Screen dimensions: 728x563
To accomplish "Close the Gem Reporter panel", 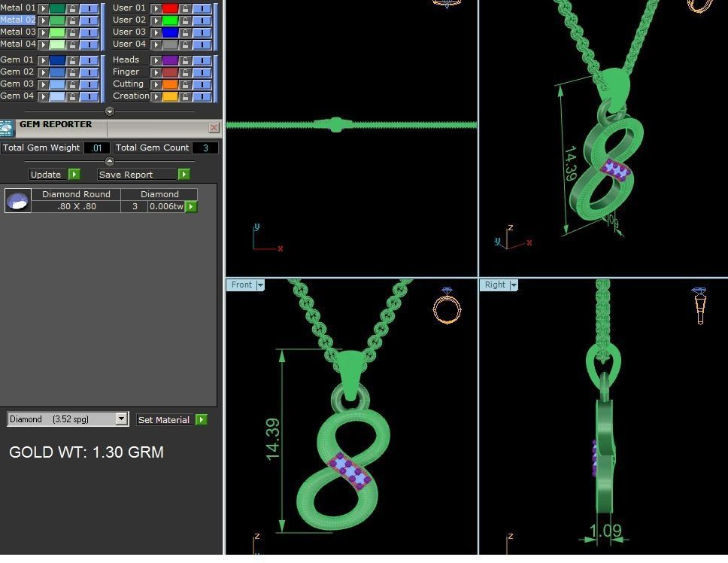I will pos(214,128).
